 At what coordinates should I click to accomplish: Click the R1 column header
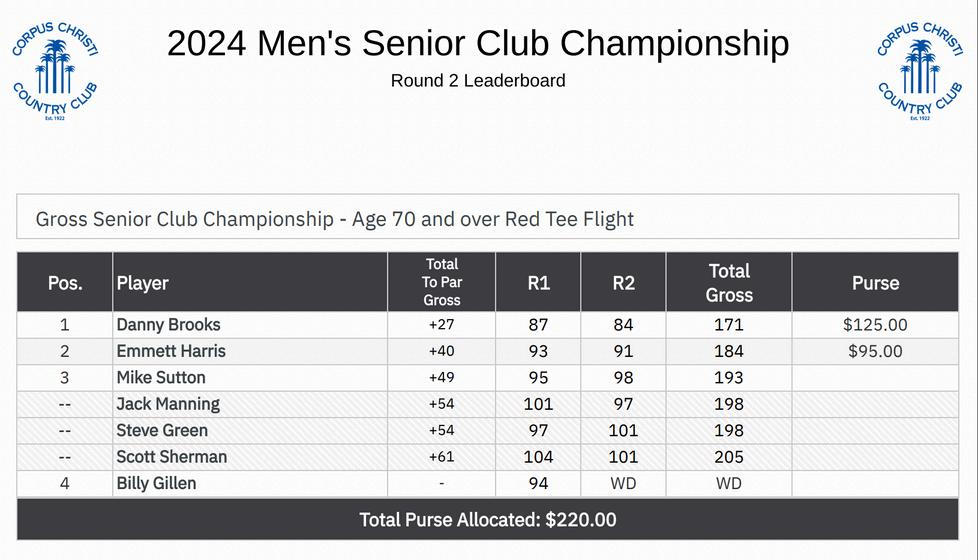coord(539,283)
